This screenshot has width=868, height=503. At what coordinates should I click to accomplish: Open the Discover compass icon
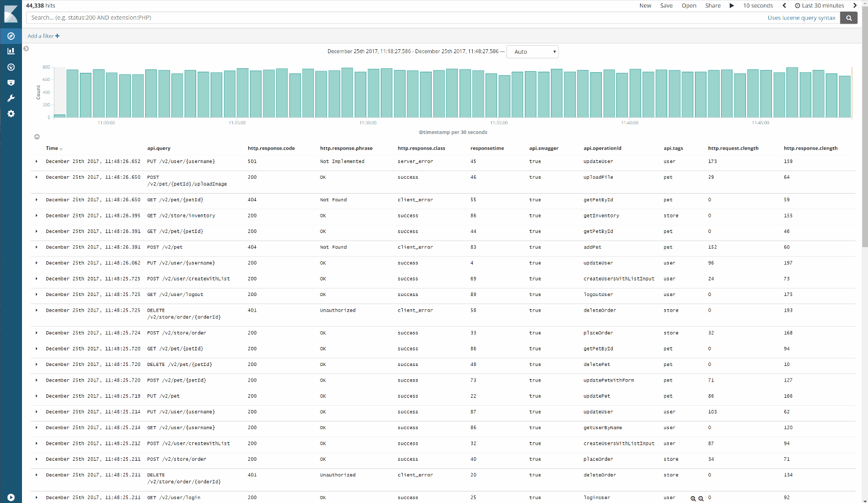pos(10,36)
